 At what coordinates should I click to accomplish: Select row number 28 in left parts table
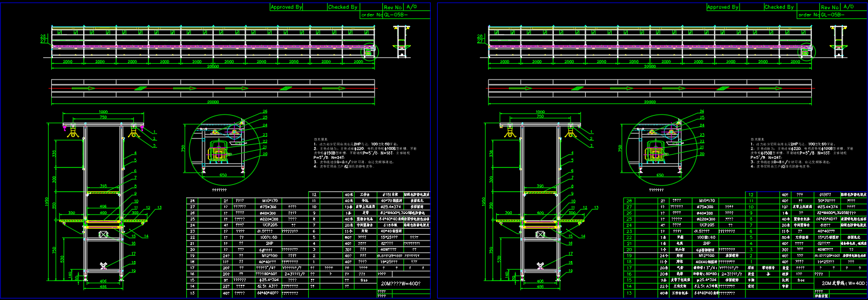click(193, 201)
